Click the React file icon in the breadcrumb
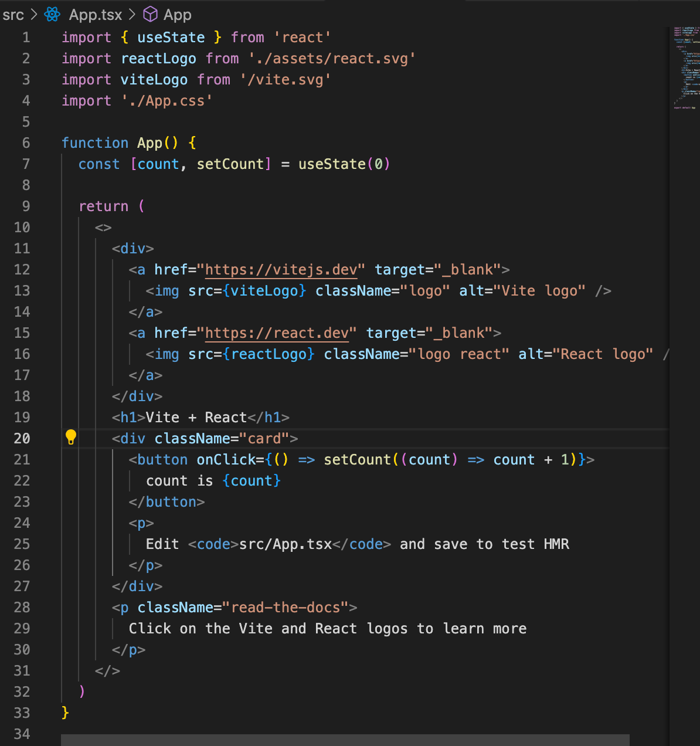The image size is (700, 746). click(52, 15)
